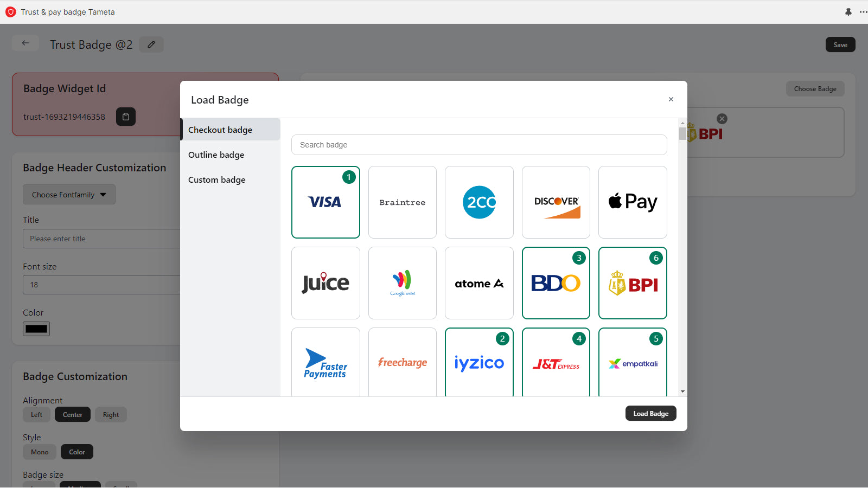
Task: Remove the BPI badge from selection
Action: (x=722, y=118)
